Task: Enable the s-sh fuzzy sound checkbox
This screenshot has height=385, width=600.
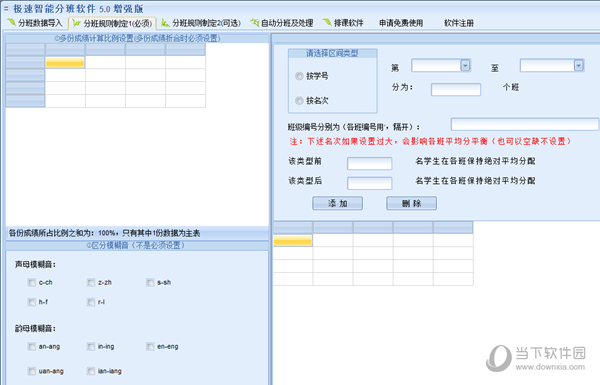Action: tap(150, 282)
